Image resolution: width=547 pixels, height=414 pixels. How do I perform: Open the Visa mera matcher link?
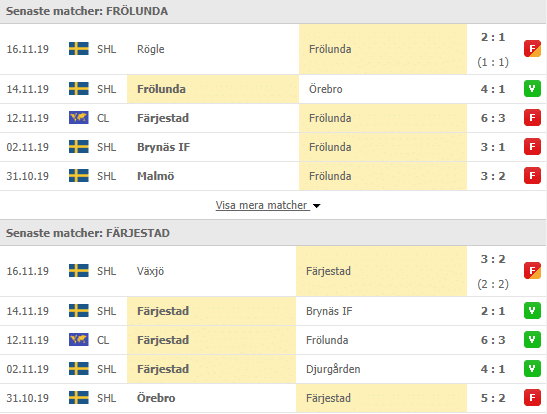click(261, 205)
